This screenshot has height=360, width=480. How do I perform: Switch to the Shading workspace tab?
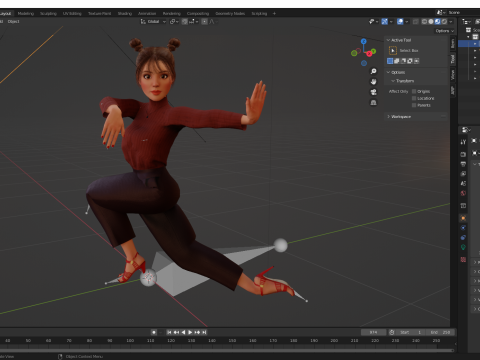pyautogui.click(x=125, y=13)
